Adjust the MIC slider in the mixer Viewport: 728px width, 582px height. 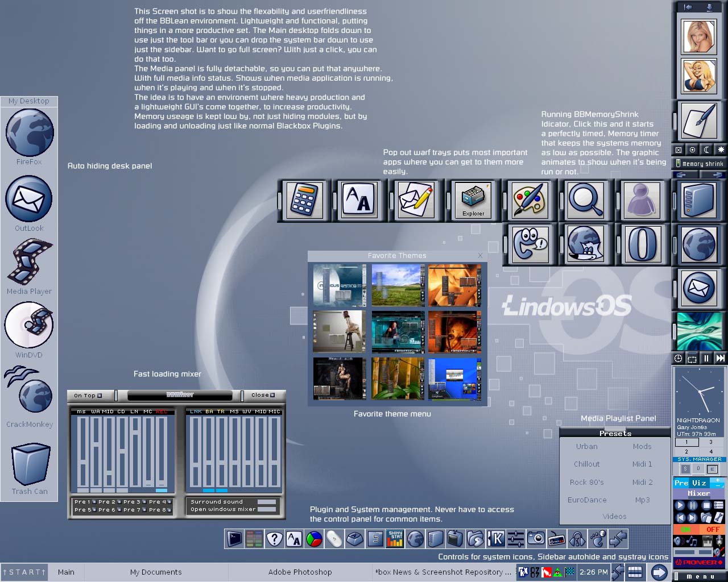pyautogui.click(x=274, y=452)
